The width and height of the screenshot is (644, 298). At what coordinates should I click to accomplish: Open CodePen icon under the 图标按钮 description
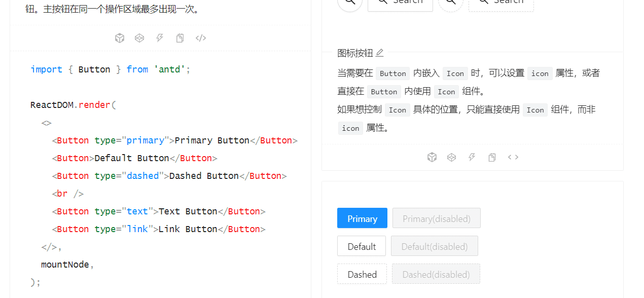(452, 157)
